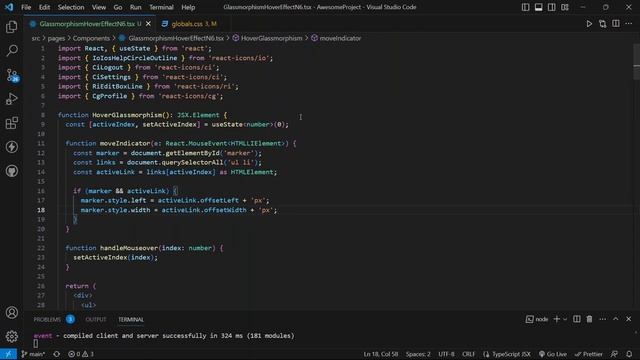Split the editor to the right
Viewport: 640px width, 360px height.
[x=616, y=24]
